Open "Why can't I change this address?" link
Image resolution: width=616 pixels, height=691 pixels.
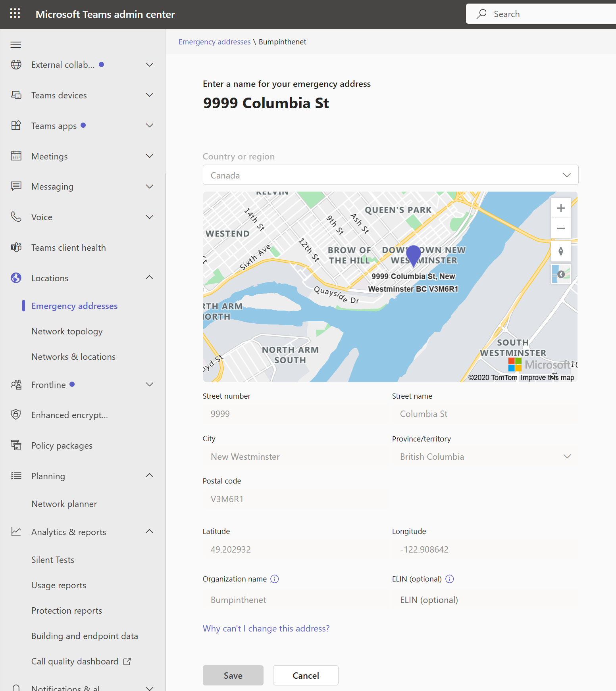pos(266,629)
